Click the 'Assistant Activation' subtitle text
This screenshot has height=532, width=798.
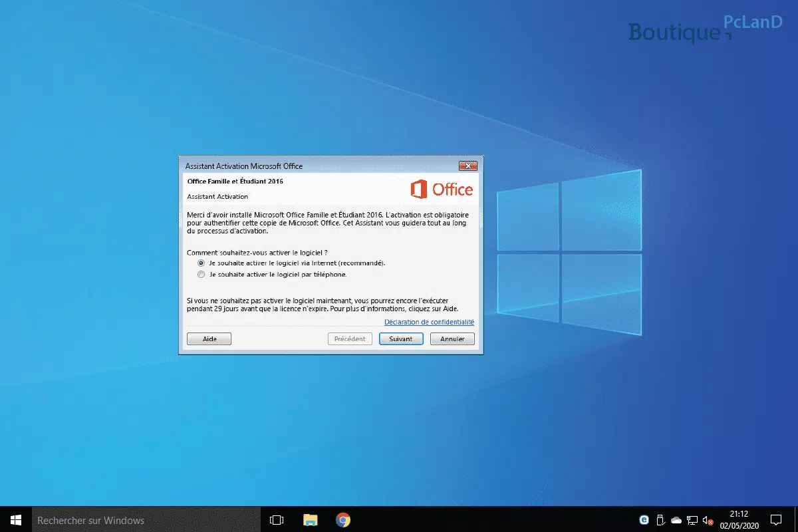[217, 197]
